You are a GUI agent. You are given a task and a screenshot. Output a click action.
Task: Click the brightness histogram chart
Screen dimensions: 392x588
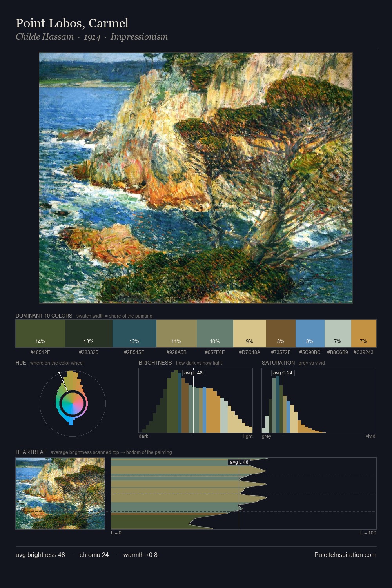click(x=196, y=401)
